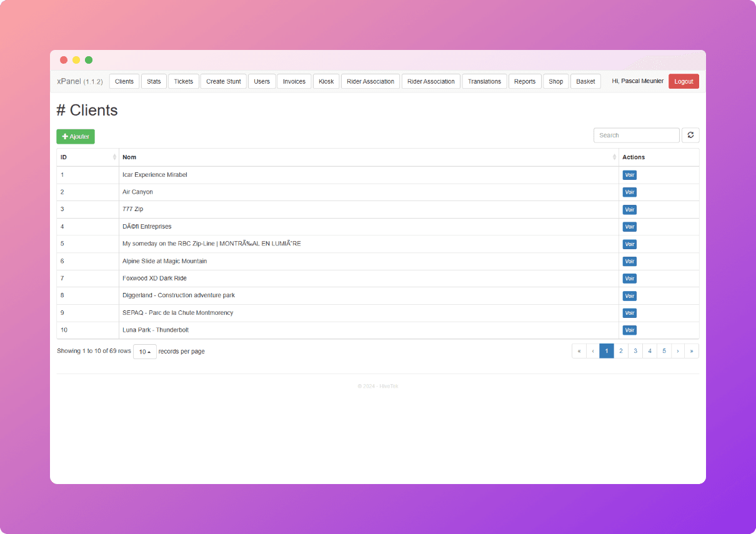Sort table by the Nom column arrows
This screenshot has height=534, width=756.
[614, 157]
